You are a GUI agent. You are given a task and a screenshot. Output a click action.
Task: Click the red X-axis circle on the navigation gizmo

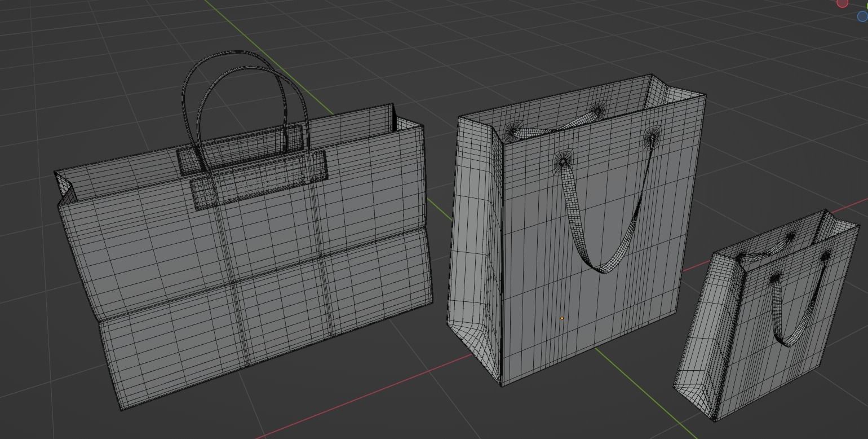pos(842,3)
